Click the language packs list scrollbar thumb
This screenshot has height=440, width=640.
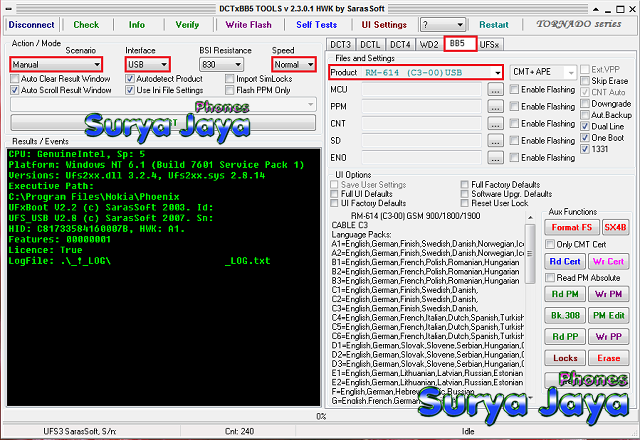tap(530, 253)
